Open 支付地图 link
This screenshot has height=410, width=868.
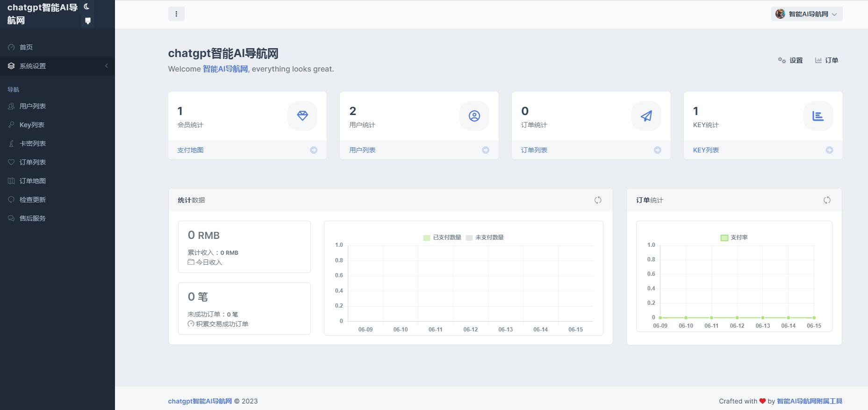point(190,150)
